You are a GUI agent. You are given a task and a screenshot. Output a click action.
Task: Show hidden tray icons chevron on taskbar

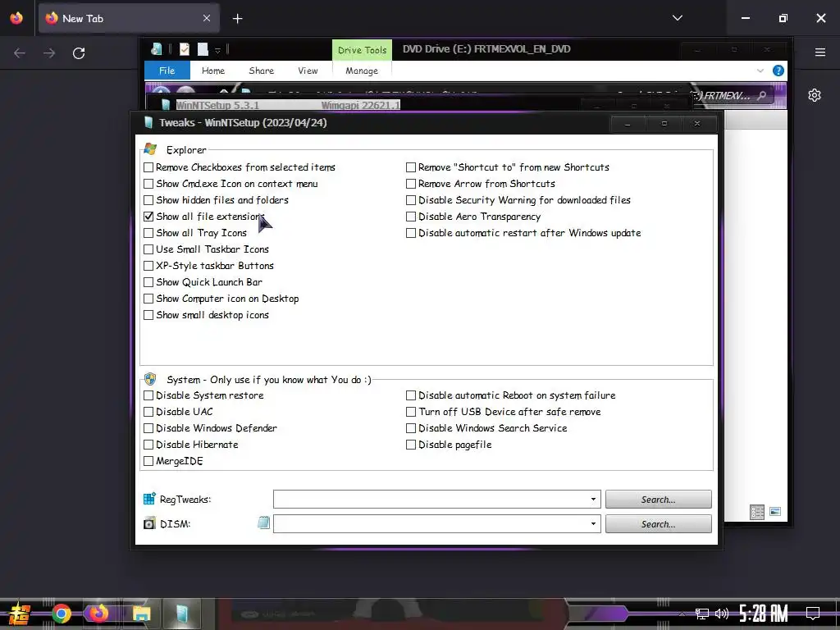(682, 614)
